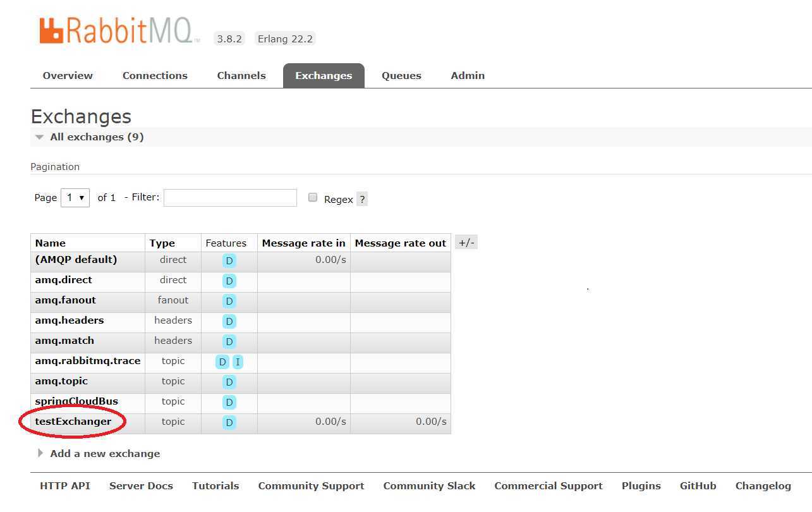The height and width of the screenshot is (512, 812).
Task: Open the Tutorials footer link
Action: pyautogui.click(x=215, y=486)
